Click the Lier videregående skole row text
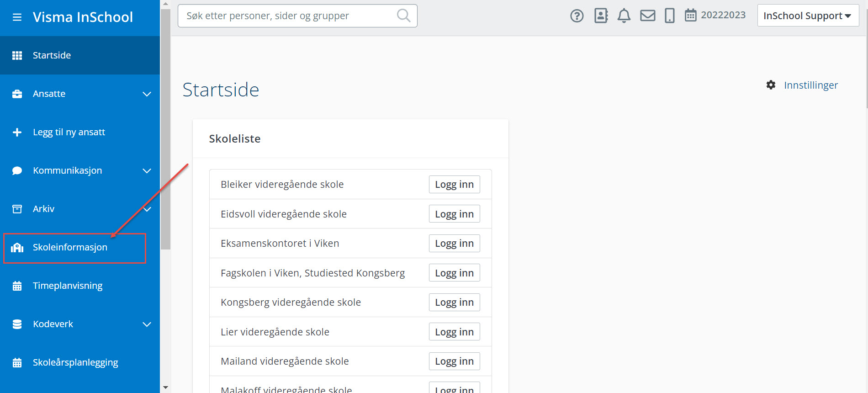Viewport: 868px width, 393px height. click(x=275, y=332)
